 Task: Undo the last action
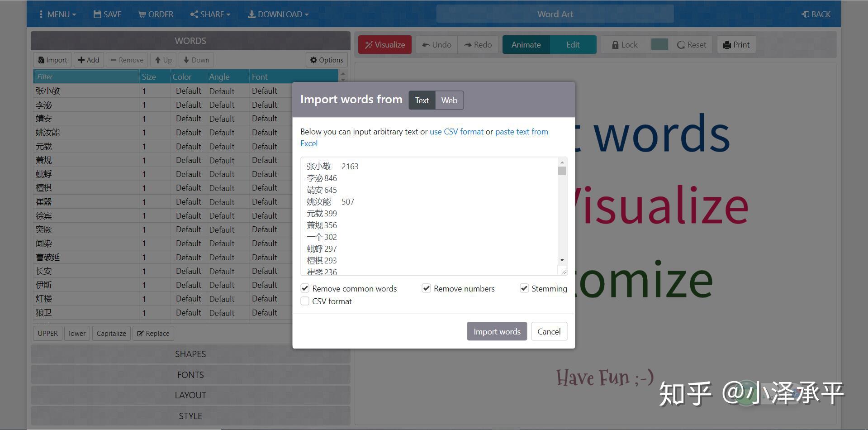point(436,45)
